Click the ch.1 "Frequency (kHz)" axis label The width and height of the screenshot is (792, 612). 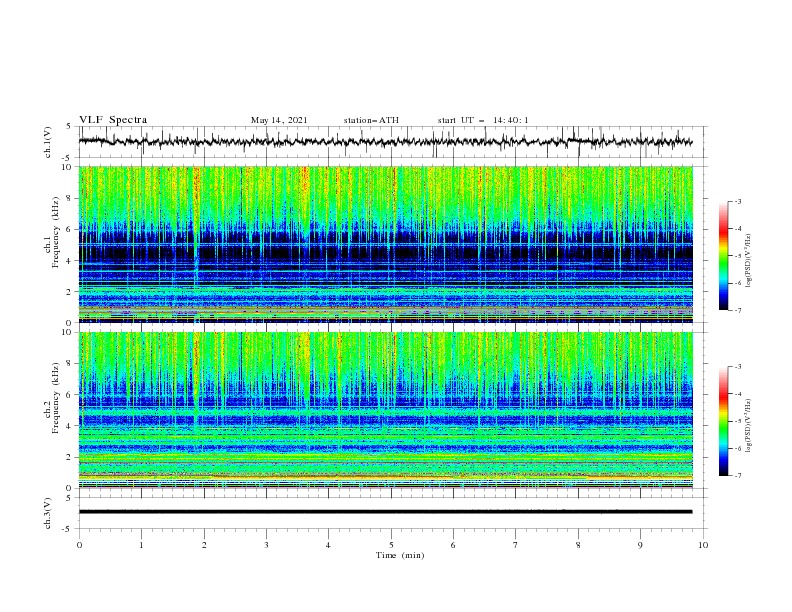coord(56,234)
